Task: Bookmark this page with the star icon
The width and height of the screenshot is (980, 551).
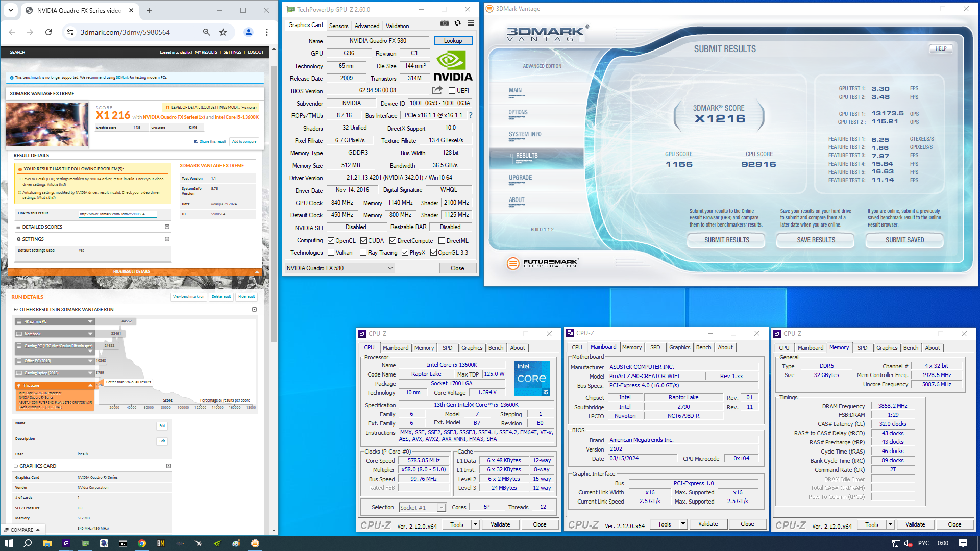Action: (223, 32)
